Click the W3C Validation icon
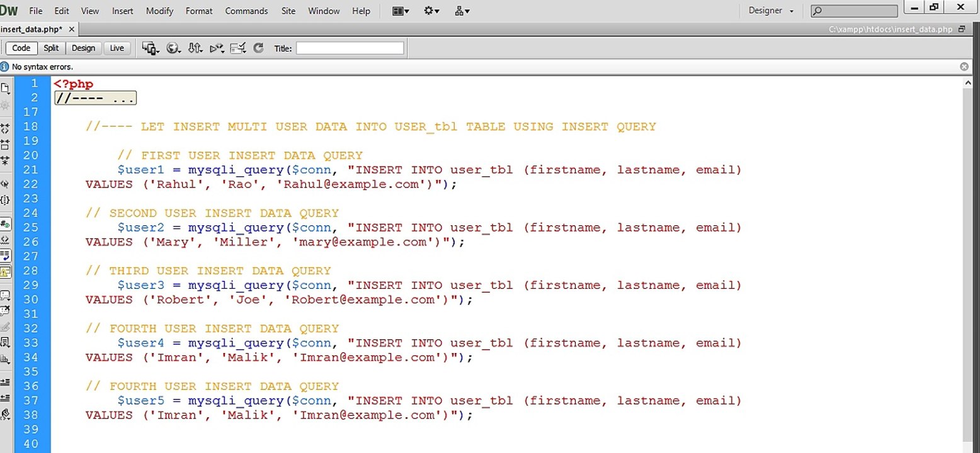 click(x=217, y=48)
